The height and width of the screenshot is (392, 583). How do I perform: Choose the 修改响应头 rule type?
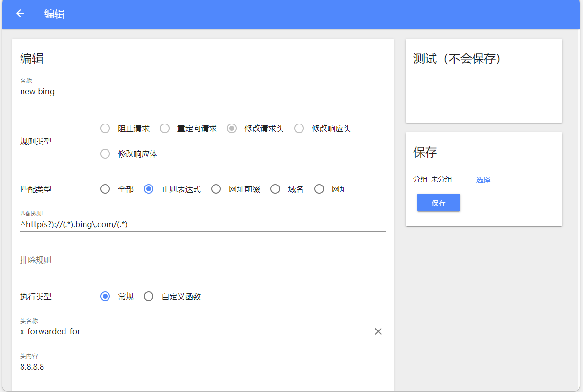tap(299, 128)
